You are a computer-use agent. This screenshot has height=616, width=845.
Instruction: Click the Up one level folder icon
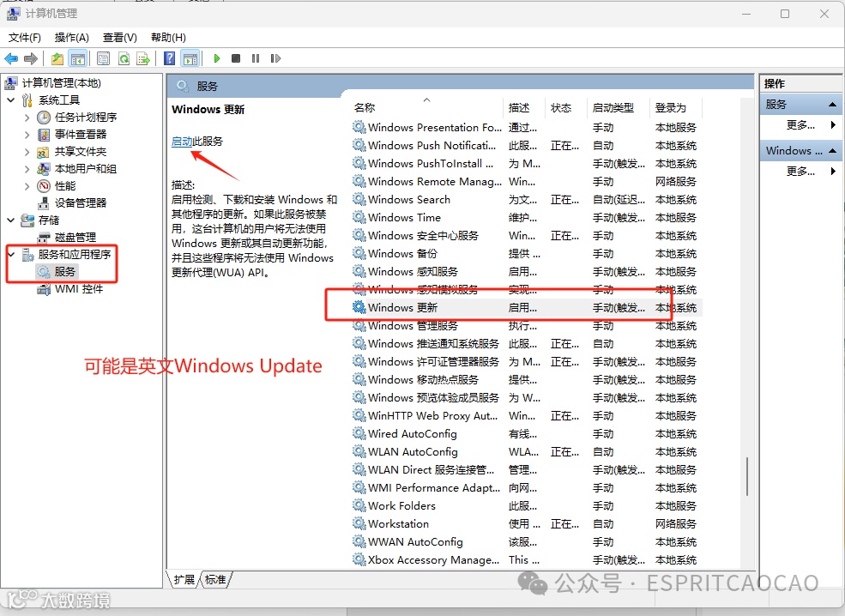[57, 58]
